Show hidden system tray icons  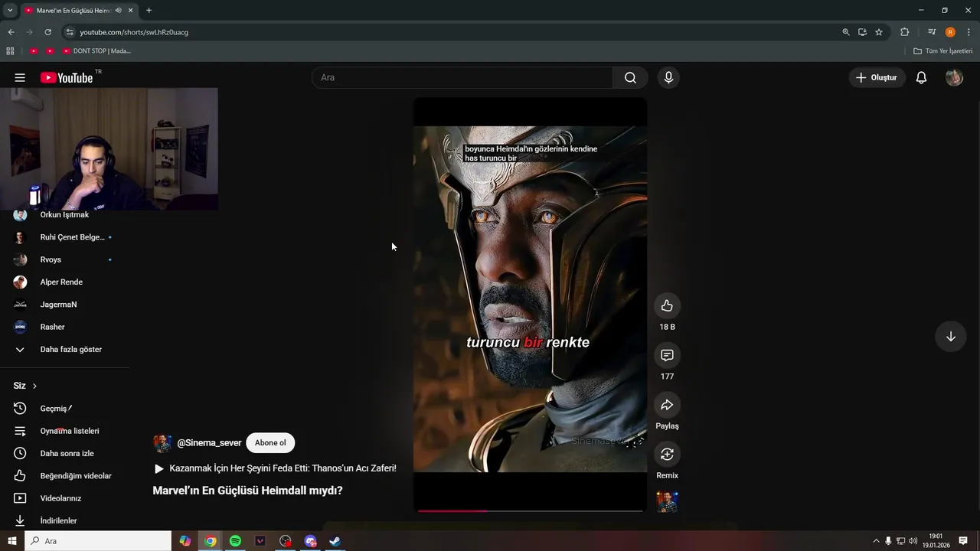876,541
